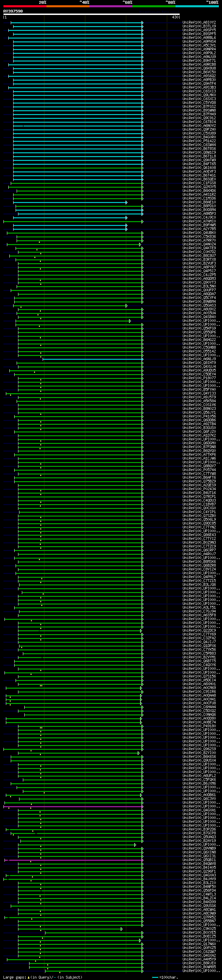This screenshot has width=222, height=980.
Task: Select hit label UniRef100_Q8W1C9
Action: point(199,153)
